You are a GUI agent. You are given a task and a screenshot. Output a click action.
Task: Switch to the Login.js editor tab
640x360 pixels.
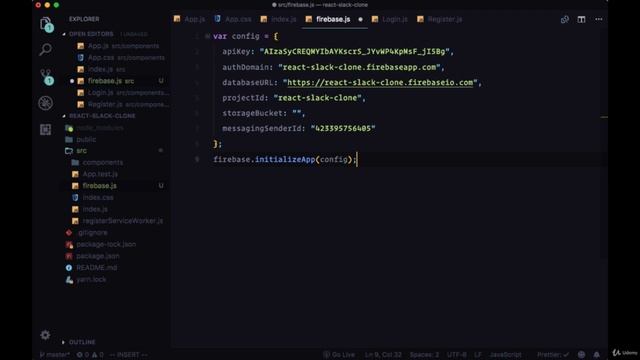click(x=390, y=19)
